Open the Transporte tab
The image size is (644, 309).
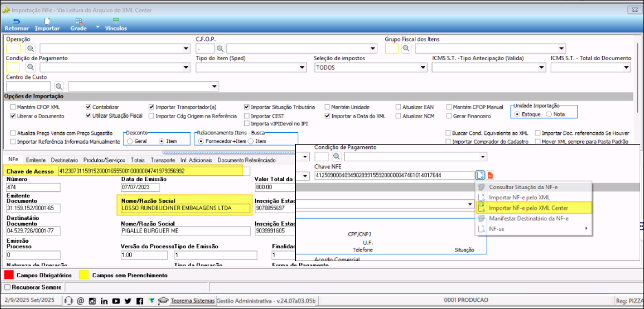pyautogui.click(x=163, y=160)
